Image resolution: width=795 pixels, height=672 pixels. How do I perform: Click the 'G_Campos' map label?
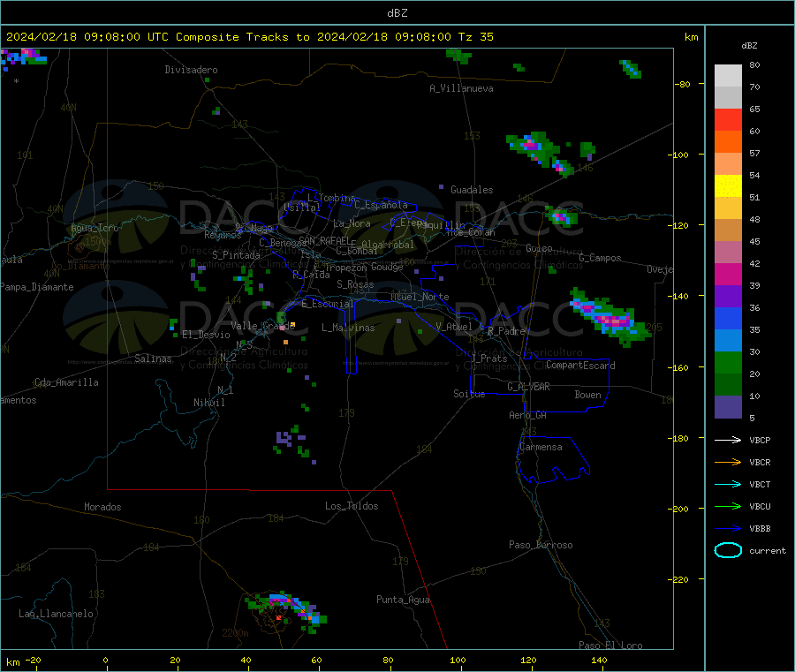click(600, 258)
